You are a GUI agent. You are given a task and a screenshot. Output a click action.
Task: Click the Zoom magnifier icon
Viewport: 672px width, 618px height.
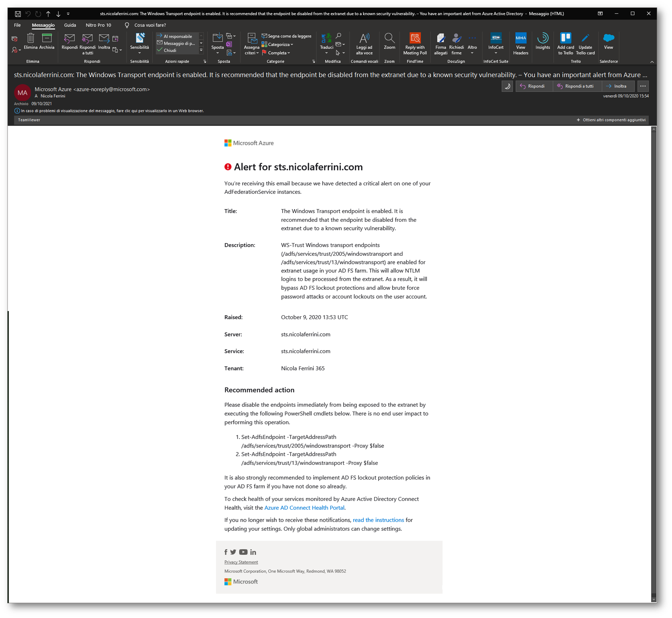coord(389,38)
